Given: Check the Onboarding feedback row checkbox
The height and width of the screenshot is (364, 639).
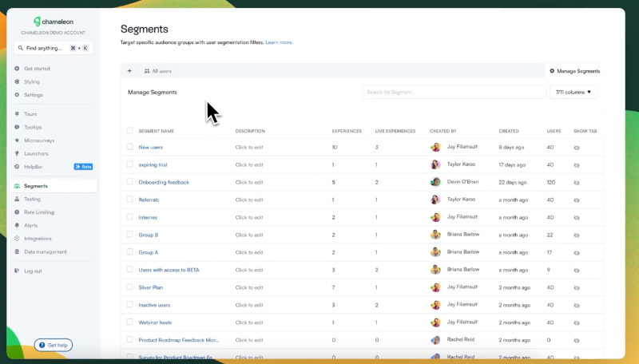Looking at the screenshot, I should 130,182.
